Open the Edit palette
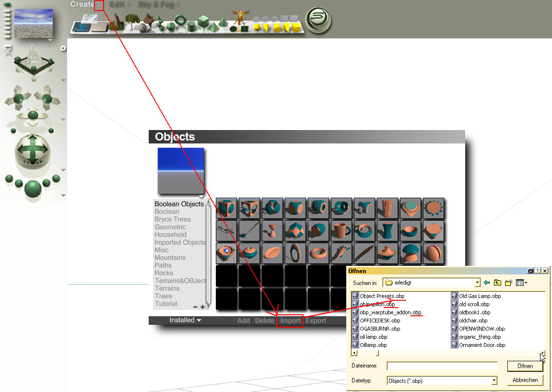Screen dimensions: 552x392 [x=117, y=5]
